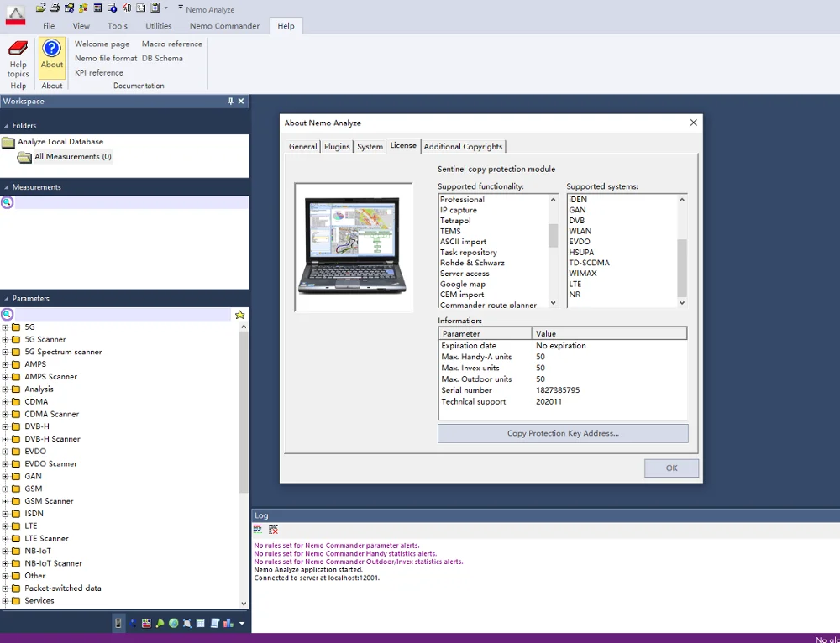840x643 pixels.
Task: Expand the GSM parameter folder
Action: point(5,489)
